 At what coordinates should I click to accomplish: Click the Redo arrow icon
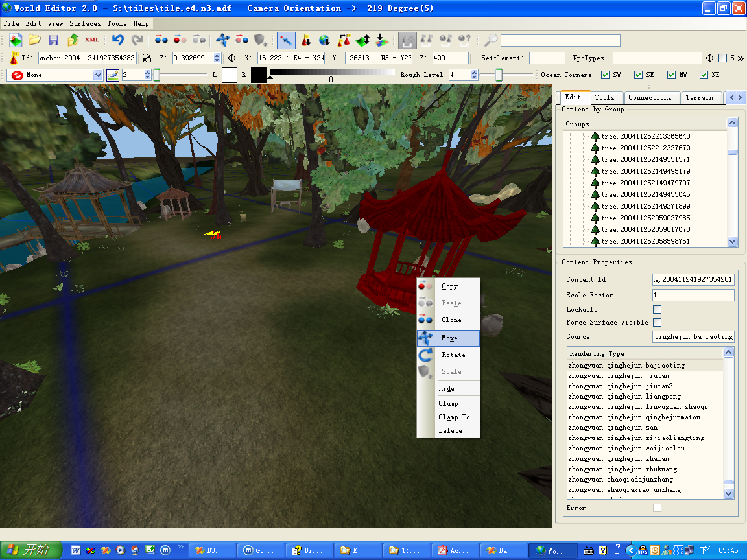(137, 40)
